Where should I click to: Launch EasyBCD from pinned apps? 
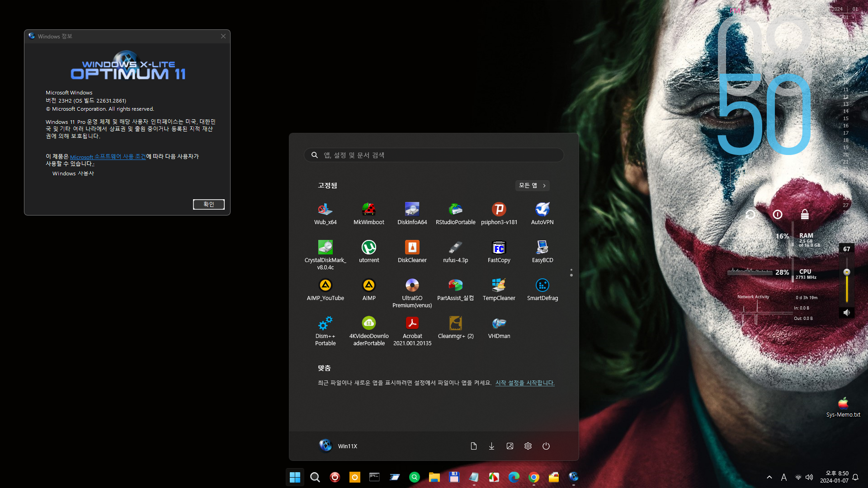[x=542, y=251]
